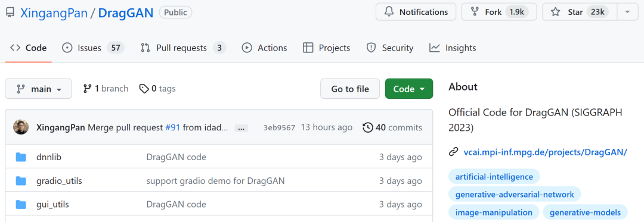This screenshot has height=222, width=644.
Task: Open the Projects tab
Action: (x=327, y=48)
